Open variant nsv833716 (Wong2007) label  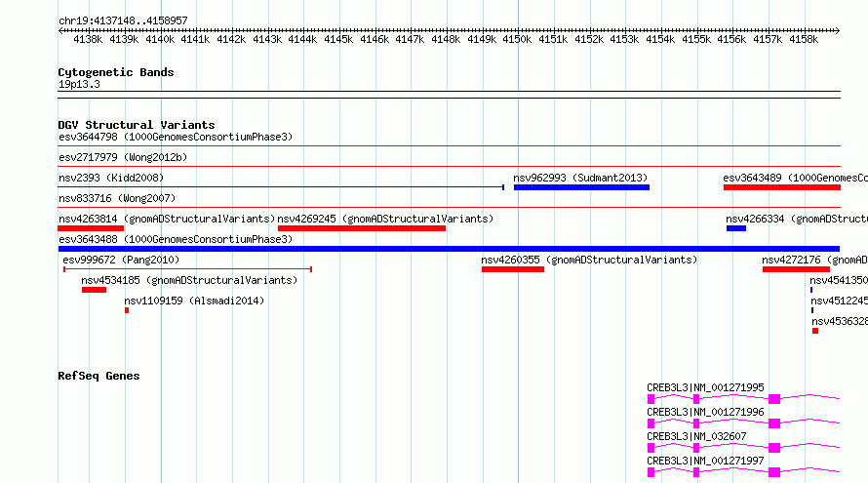pyautogui.click(x=117, y=198)
